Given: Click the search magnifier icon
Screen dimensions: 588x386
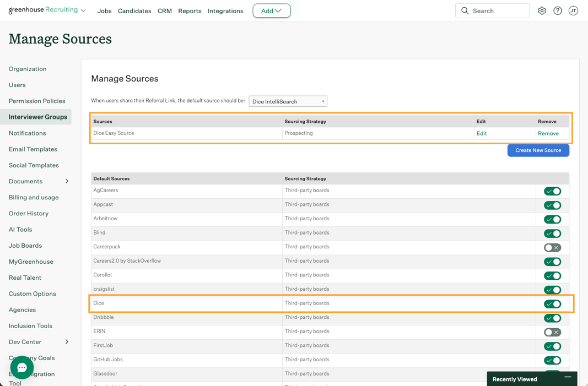Looking at the screenshot, I should 465,11.
